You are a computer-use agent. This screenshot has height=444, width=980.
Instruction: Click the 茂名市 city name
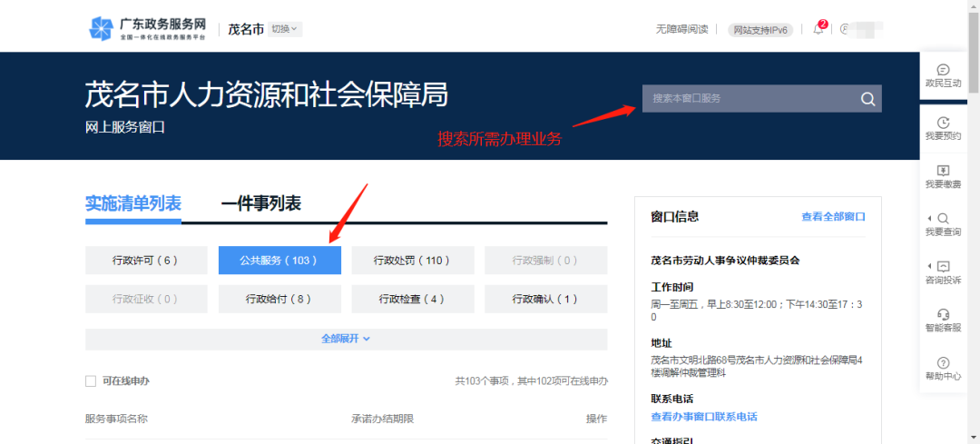(x=246, y=29)
